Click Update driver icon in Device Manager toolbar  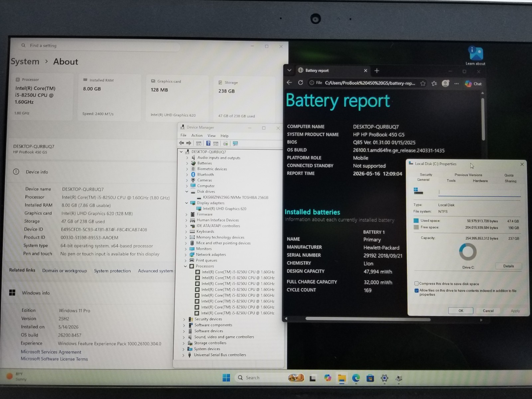click(x=225, y=144)
